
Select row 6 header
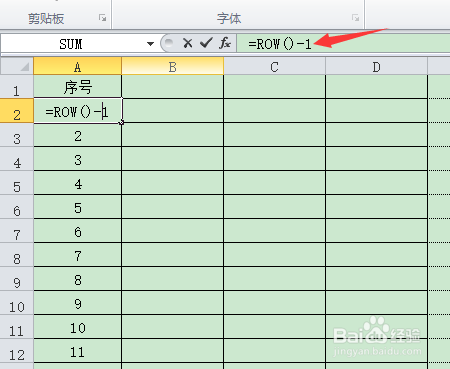pyautogui.click(x=17, y=207)
